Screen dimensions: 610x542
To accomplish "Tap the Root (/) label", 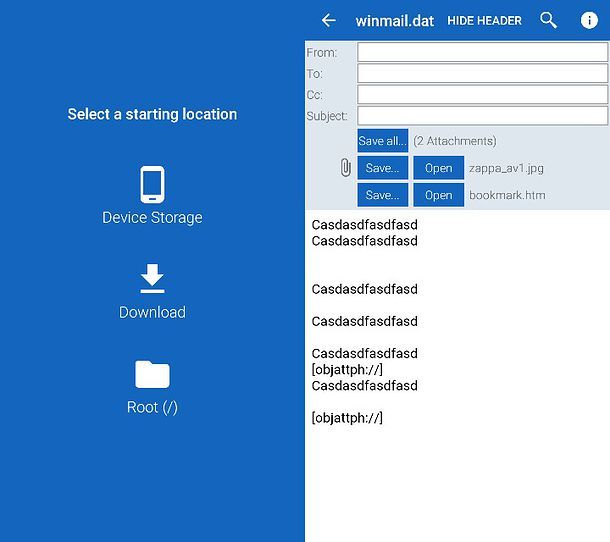I will tap(152, 407).
